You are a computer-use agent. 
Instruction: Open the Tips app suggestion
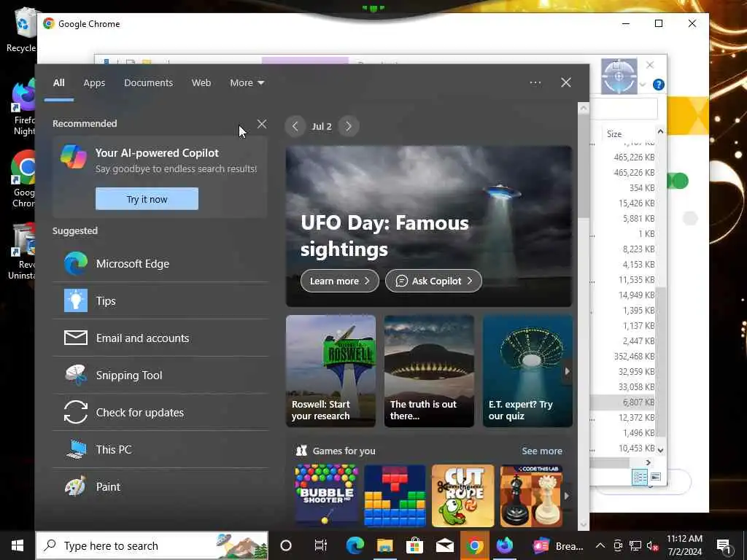coord(160,301)
